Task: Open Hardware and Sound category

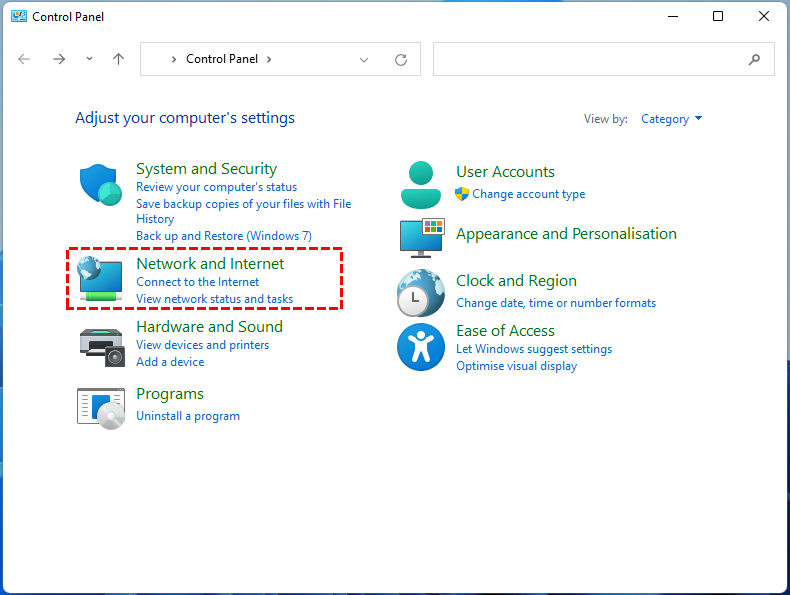Action: point(210,326)
